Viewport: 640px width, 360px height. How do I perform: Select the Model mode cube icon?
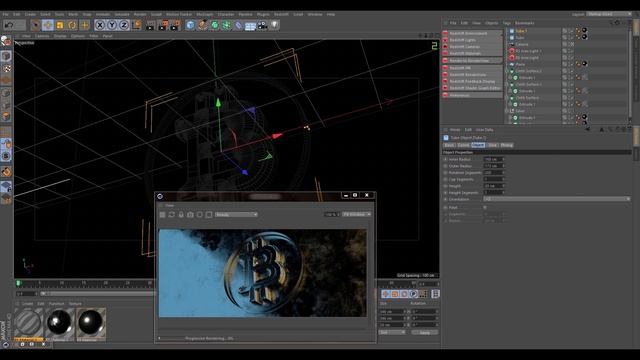[x=6, y=56]
